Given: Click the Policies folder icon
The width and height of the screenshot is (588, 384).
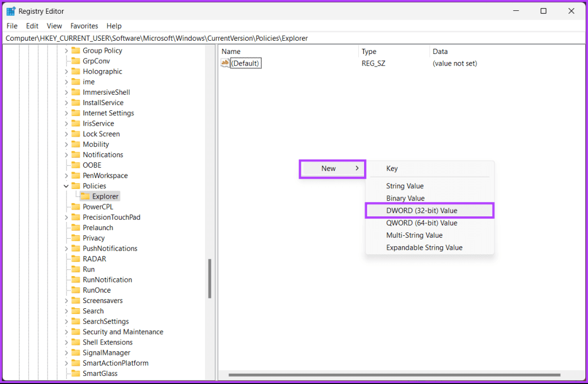Looking at the screenshot, I should [x=75, y=185].
